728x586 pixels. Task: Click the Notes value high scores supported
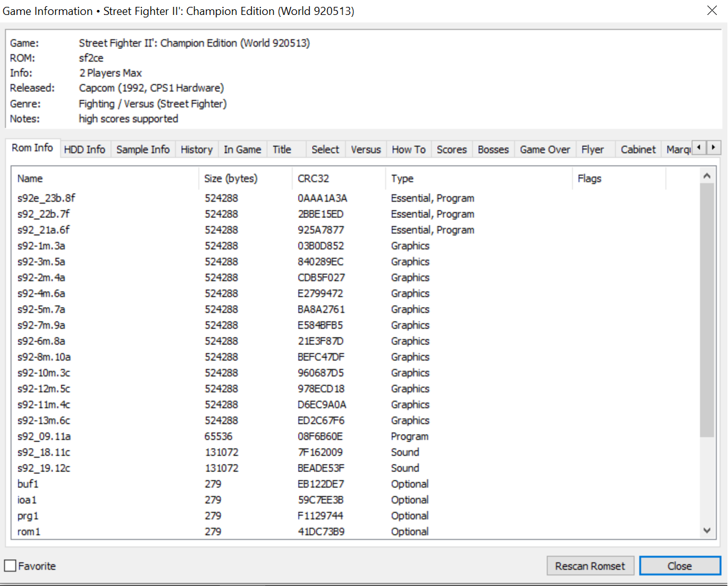(128, 119)
